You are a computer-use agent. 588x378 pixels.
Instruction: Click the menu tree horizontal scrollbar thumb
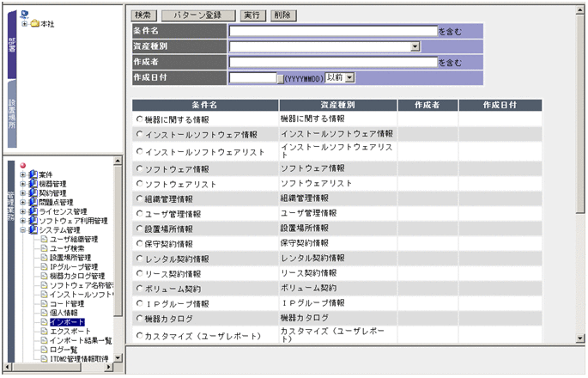point(46,367)
